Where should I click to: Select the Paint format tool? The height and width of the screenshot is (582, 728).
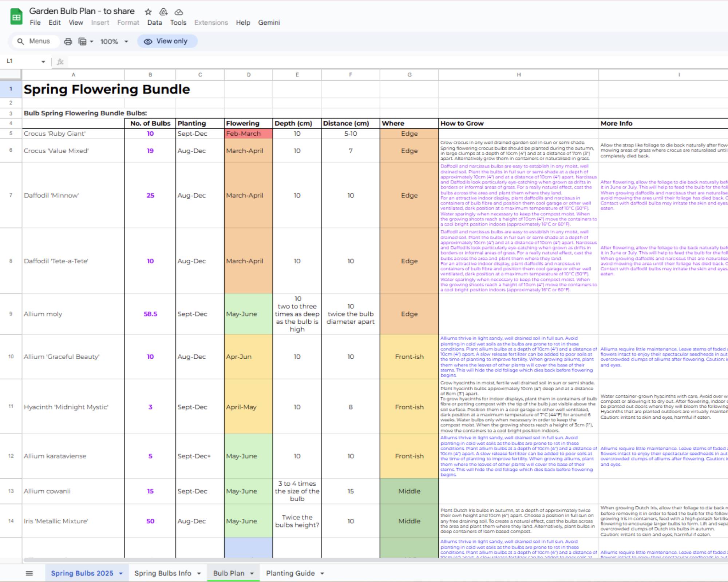(x=83, y=41)
